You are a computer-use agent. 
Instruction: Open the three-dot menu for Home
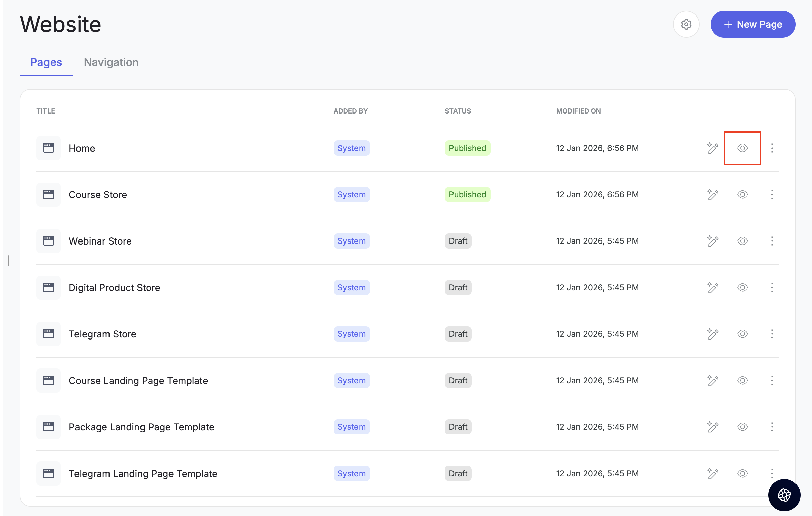(x=772, y=148)
